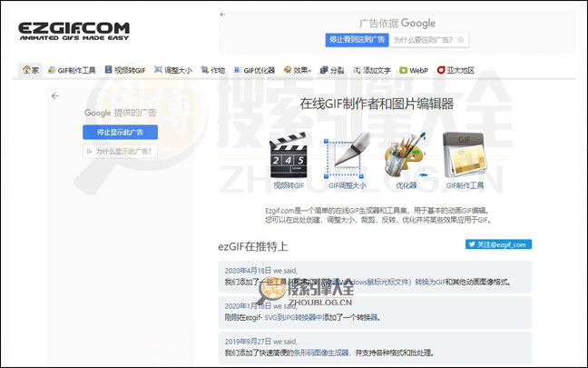The image size is (588, 368).
Task: Open the 条形码图像生成器 link
Action: click(321, 353)
